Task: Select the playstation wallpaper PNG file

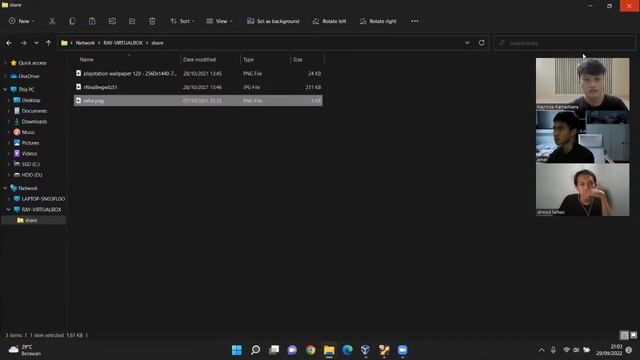Action: [x=198, y=73]
